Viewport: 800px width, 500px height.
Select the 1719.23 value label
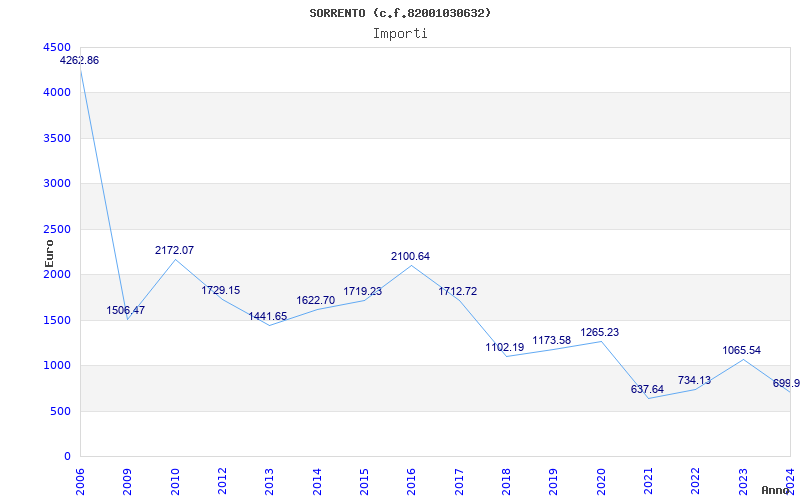click(362, 291)
